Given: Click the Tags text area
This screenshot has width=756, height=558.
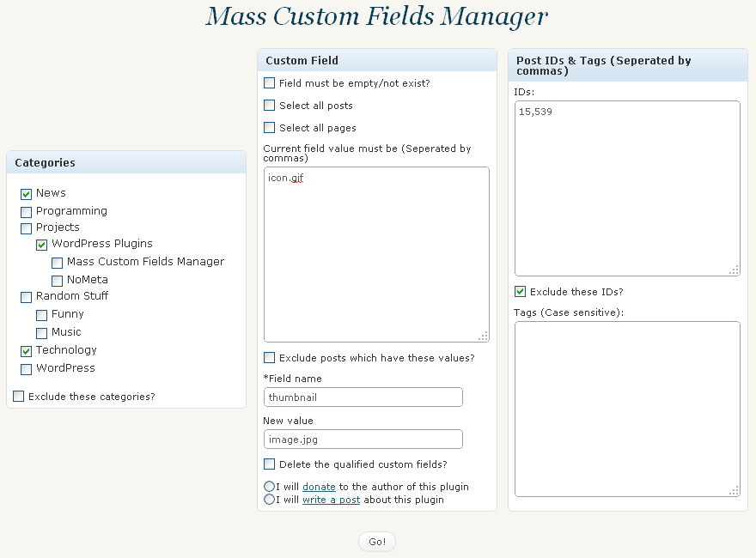Looking at the screenshot, I should [627, 409].
